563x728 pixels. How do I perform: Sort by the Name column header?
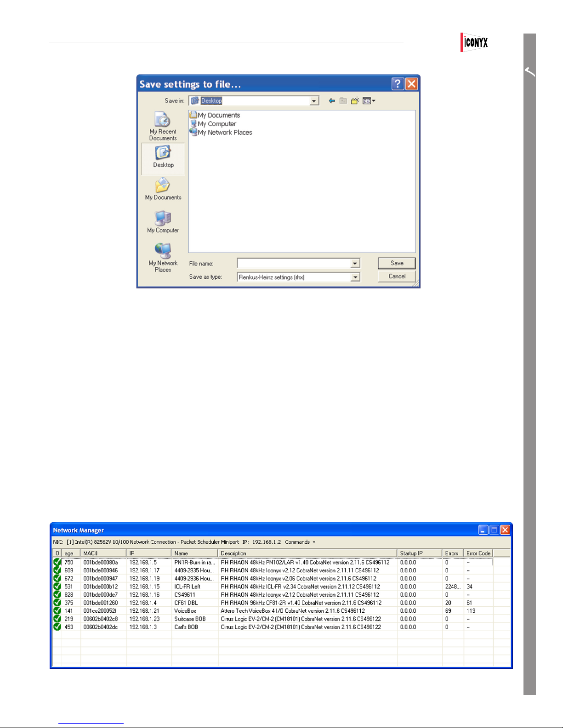point(194,553)
